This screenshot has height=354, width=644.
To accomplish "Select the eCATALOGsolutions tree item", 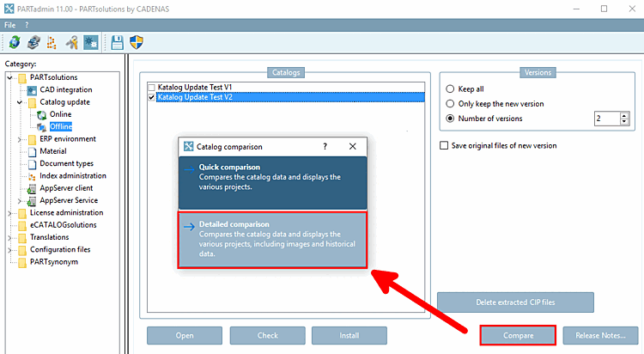I will (x=64, y=225).
